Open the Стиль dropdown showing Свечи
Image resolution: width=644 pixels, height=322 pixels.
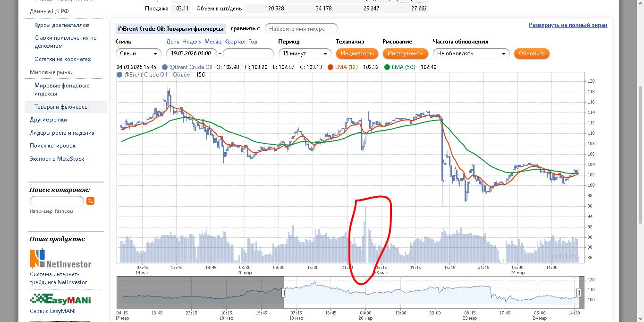pyautogui.click(x=138, y=53)
